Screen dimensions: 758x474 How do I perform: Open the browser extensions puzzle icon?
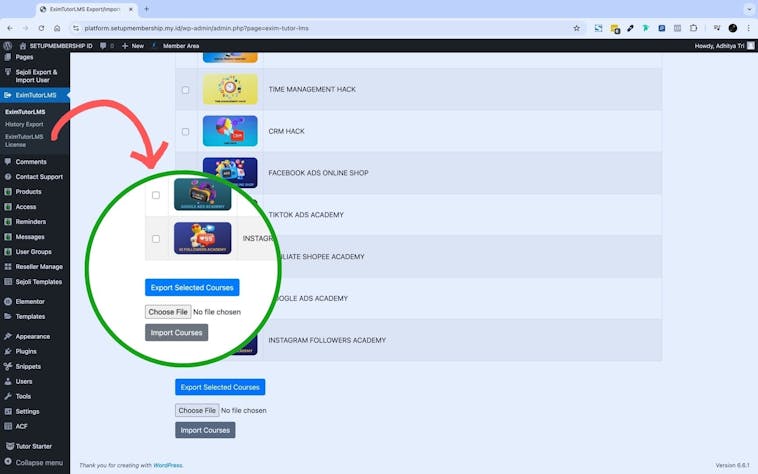point(693,28)
